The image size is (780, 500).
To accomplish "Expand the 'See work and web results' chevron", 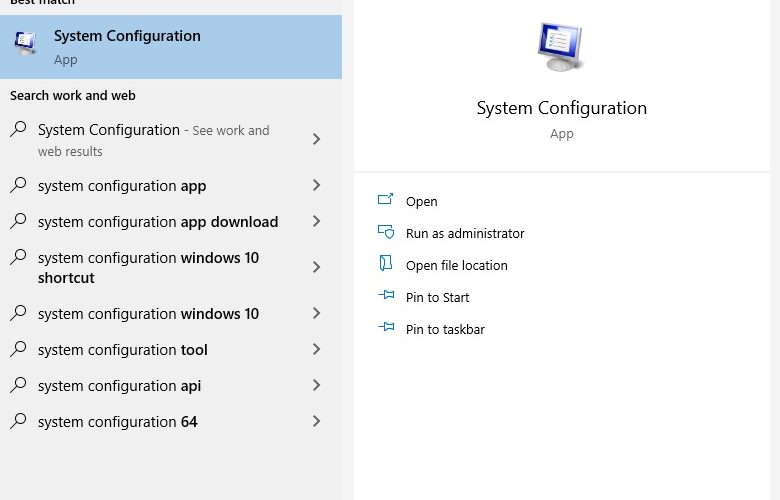I will 316,139.
